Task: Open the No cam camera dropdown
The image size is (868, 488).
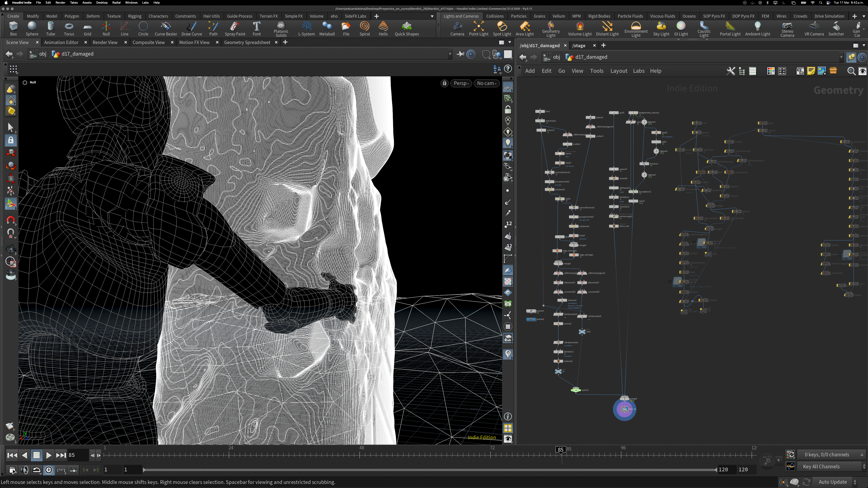Action: (x=487, y=83)
